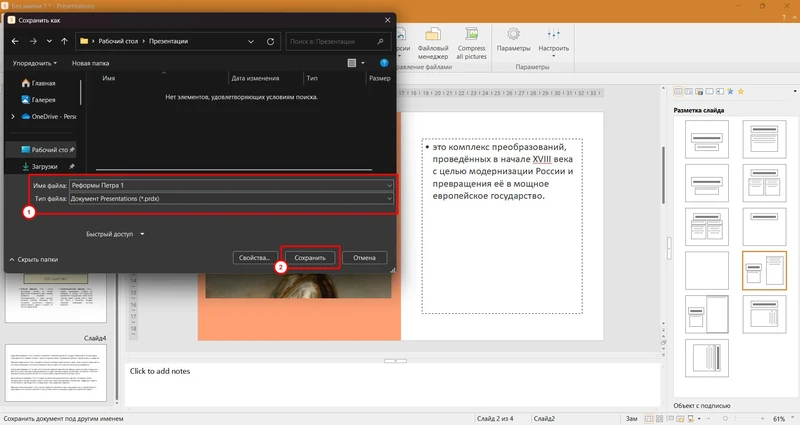Open yellow star sidebar icon
Image resolution: width=800 pixels, height=425 pixels.
tap(741, 91)
